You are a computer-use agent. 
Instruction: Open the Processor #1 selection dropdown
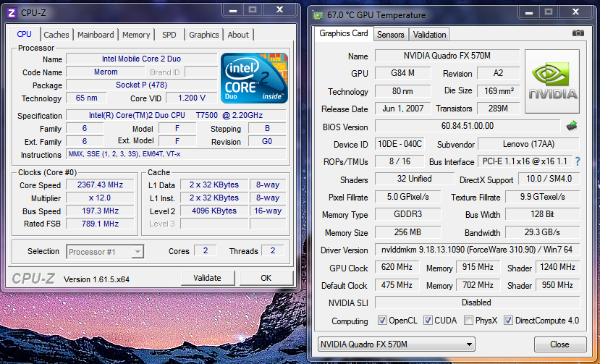105,251
